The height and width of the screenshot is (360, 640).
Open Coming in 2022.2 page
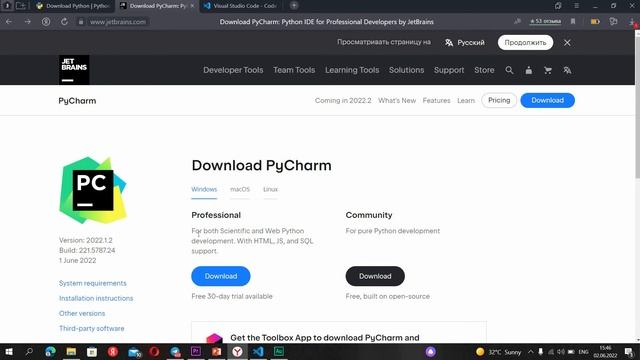[x=343, y=100]
